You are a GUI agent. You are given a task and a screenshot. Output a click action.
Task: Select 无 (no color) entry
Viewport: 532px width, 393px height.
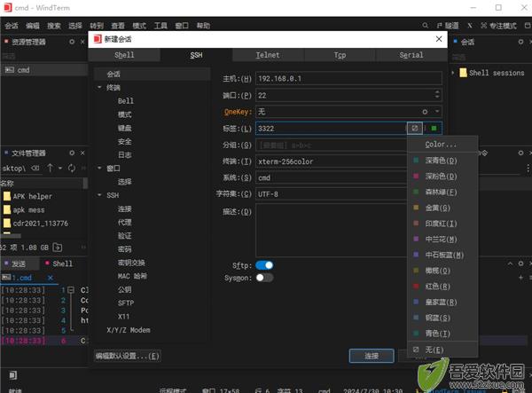click(442, 350)
